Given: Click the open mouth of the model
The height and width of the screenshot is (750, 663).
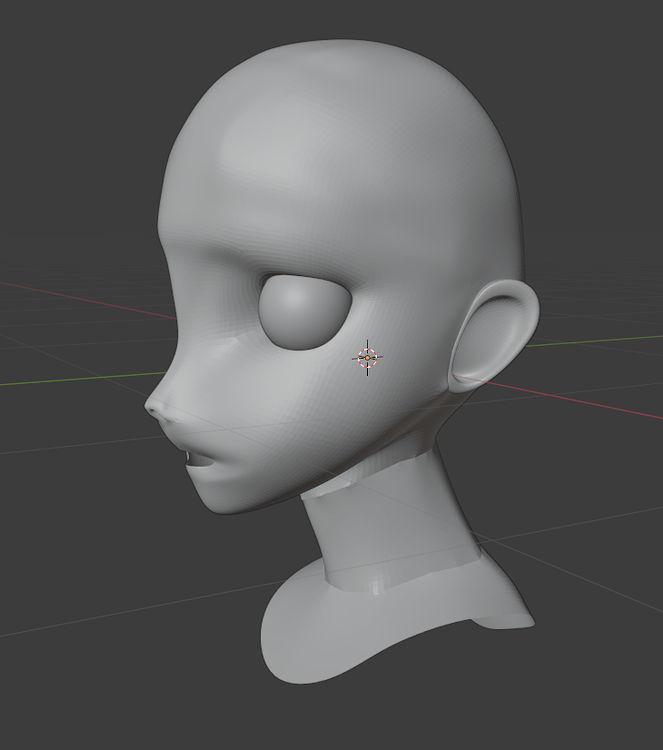Looking at the screenshot, I should click(201, 461).
